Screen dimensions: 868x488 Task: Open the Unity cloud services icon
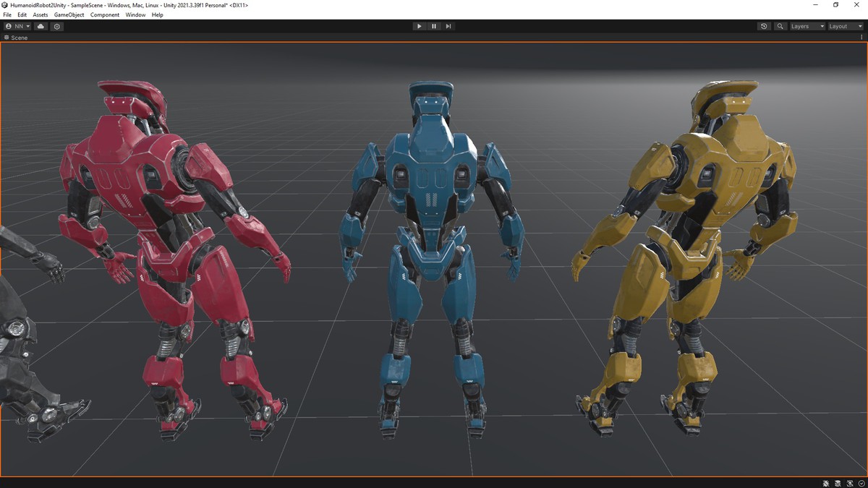41,26
